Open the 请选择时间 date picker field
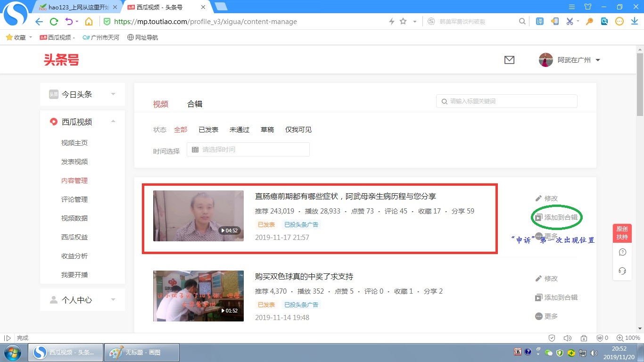This screenshot has width=644, height=362. tap(248, 149)
